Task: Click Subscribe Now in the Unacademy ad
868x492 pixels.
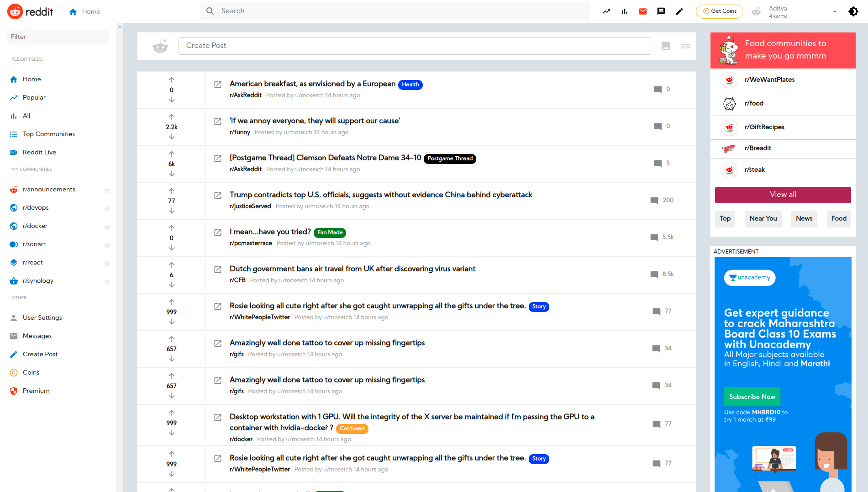Action: click(752, 397)
